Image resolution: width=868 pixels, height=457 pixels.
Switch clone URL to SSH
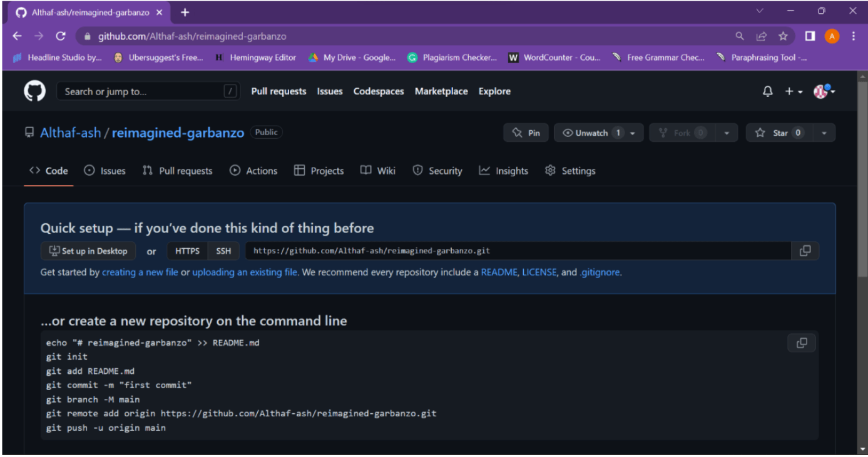click(x=223, y=251)
